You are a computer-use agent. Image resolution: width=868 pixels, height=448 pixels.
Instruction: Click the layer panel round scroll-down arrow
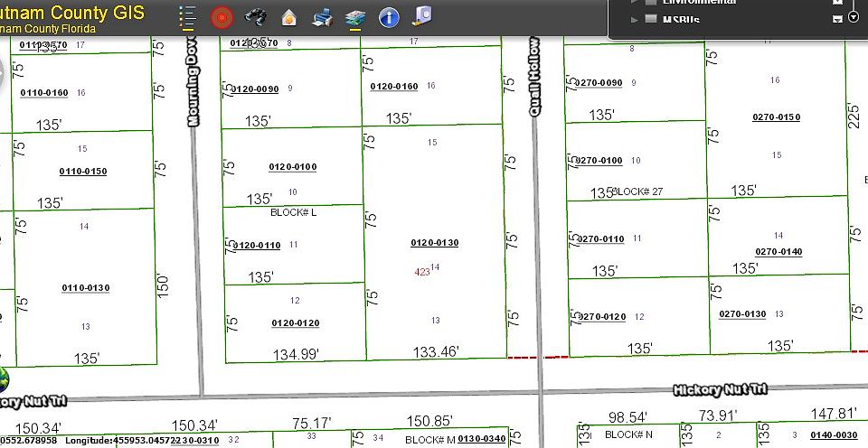(x=853, y=18)
